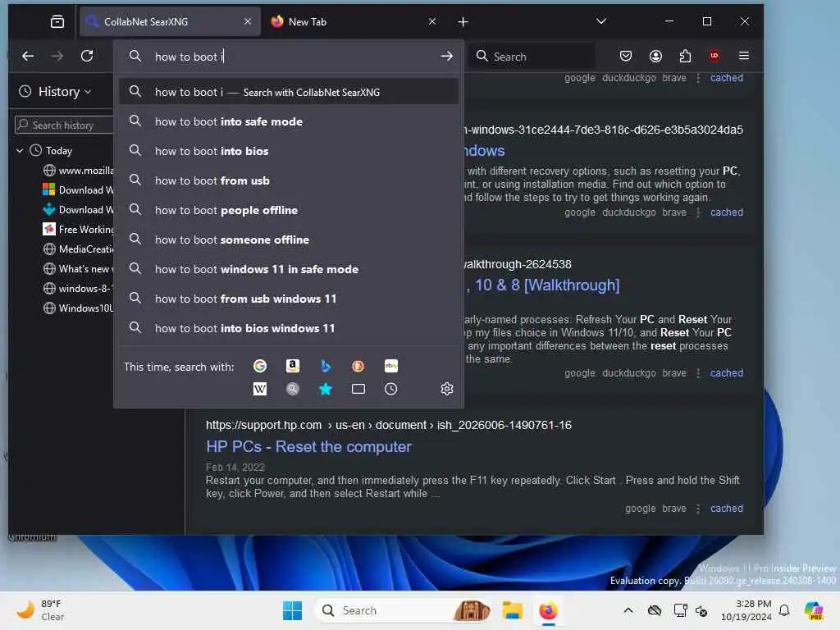Select suggestion how to boot people offline
840x630 pixels.
click(289, 210)
